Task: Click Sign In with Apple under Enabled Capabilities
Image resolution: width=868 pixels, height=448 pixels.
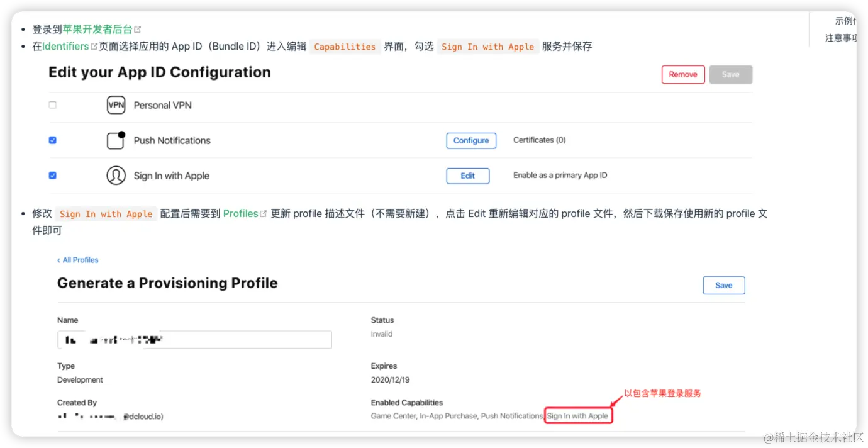Action: (x=578, y=416)
